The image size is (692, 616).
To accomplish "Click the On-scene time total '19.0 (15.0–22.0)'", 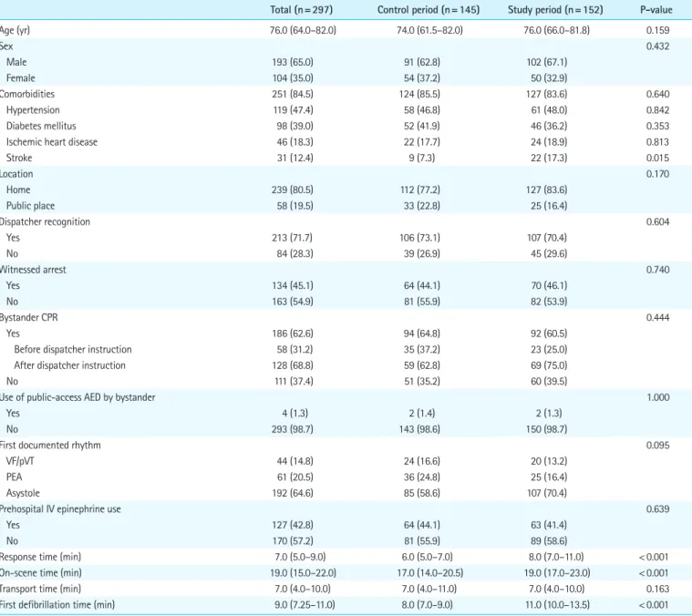I will 304,573.
